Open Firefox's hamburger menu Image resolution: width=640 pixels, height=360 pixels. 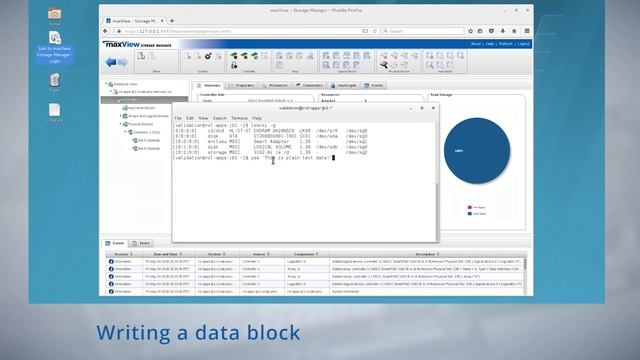527,31
